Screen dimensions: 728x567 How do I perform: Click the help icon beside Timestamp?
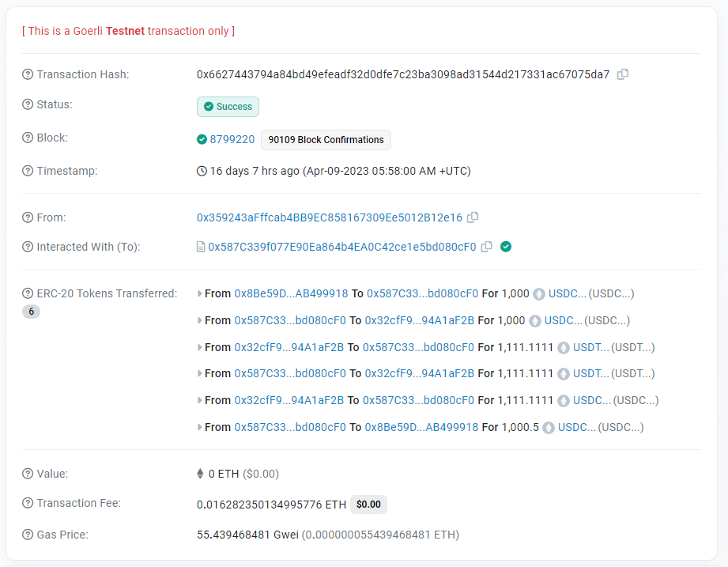tap(28, 171)
